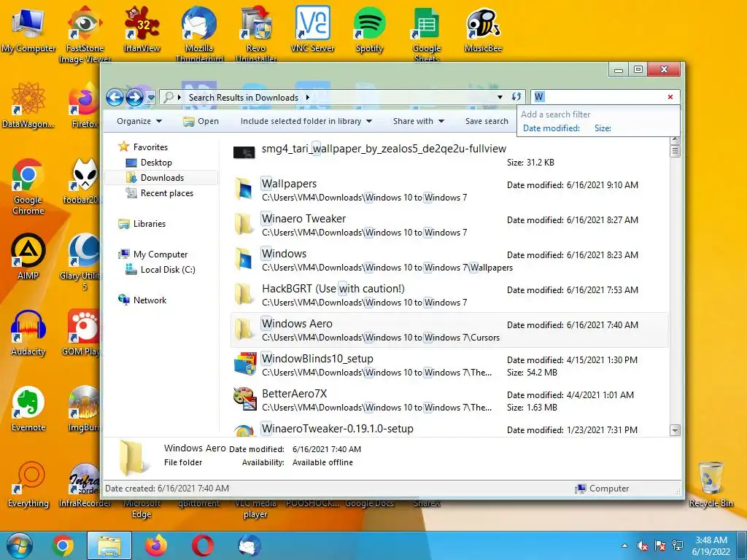Open Spotify desktop shortcut
This screenshot has height=560, width=747.
pyautogui.click(x=369, y=29)
